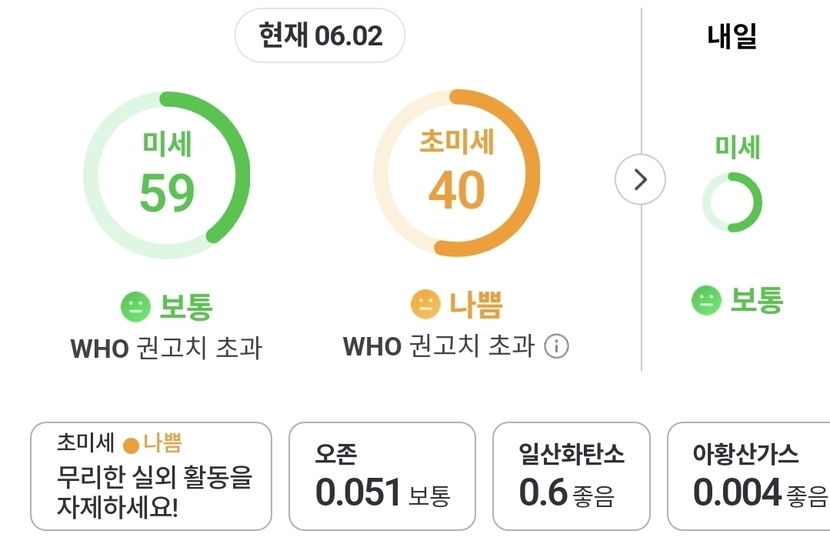Open the 아황산가스 0.004 card
The height and width of the screenshot is (544, 830).
tap(748, 476)
